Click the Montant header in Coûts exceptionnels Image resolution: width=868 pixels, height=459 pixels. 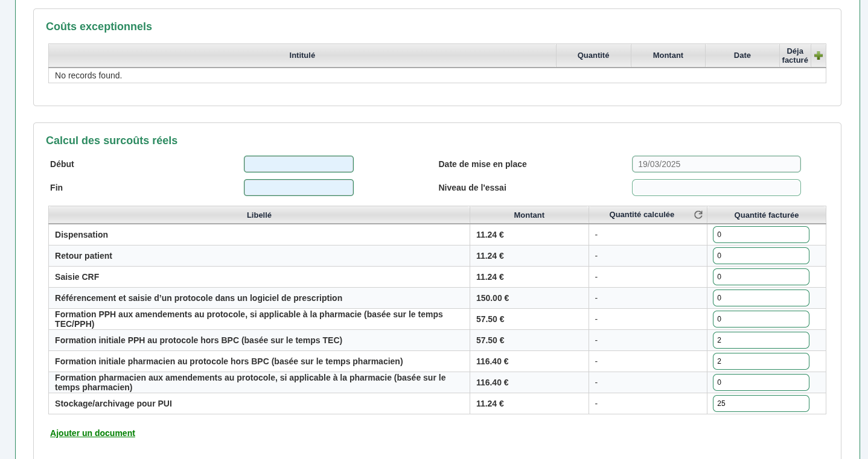(668, 55)
